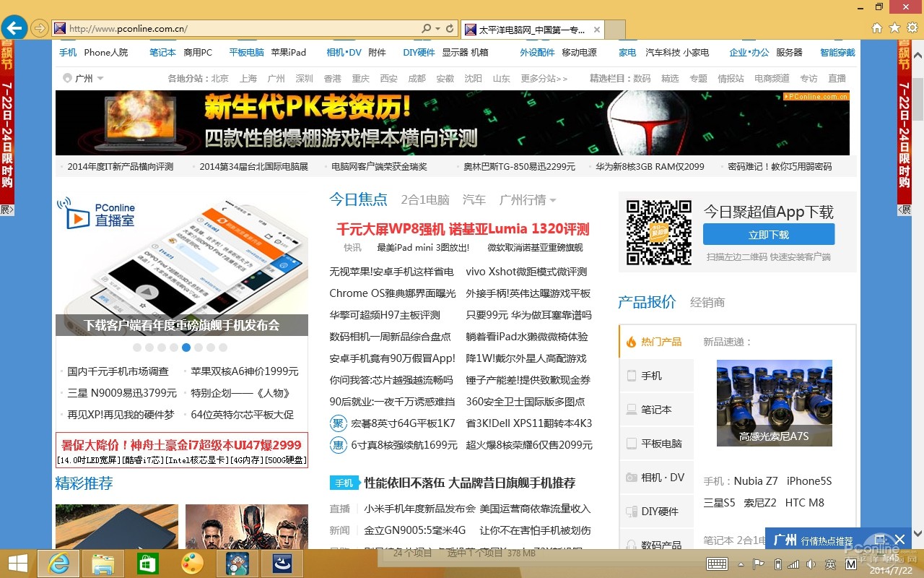Screen dimensions: 924x578
Task: Click PConline 直播室 logo
Action: tap(96, 214)
